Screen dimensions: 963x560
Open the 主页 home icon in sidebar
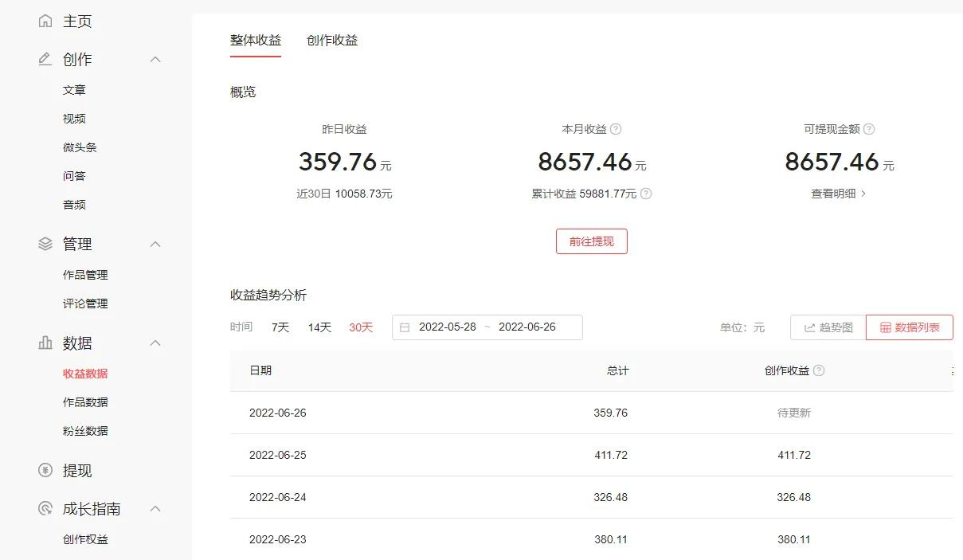(x=45, y=21)
